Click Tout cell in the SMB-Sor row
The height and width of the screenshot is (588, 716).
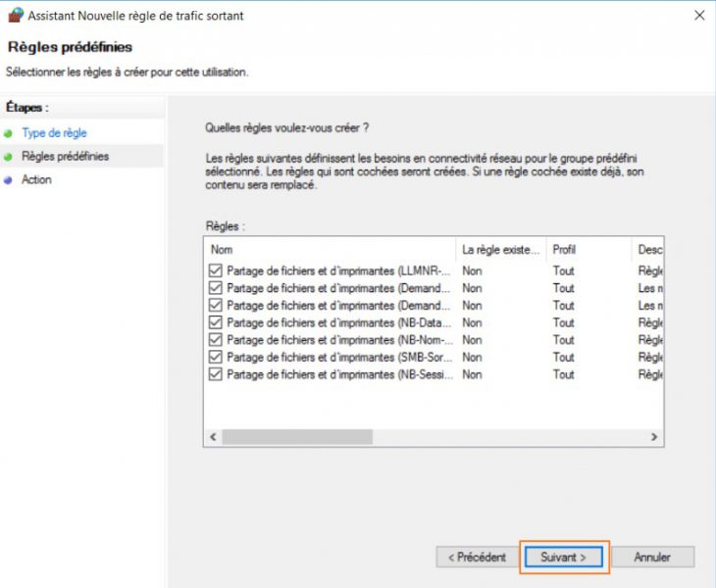pos(564,357)
